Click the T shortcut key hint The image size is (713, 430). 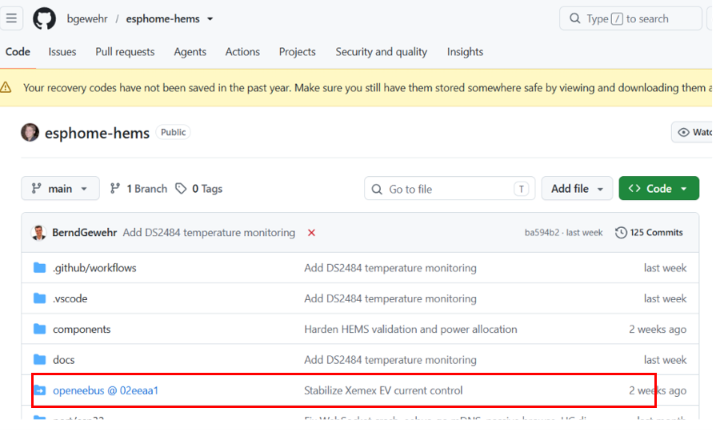[521, 189]
